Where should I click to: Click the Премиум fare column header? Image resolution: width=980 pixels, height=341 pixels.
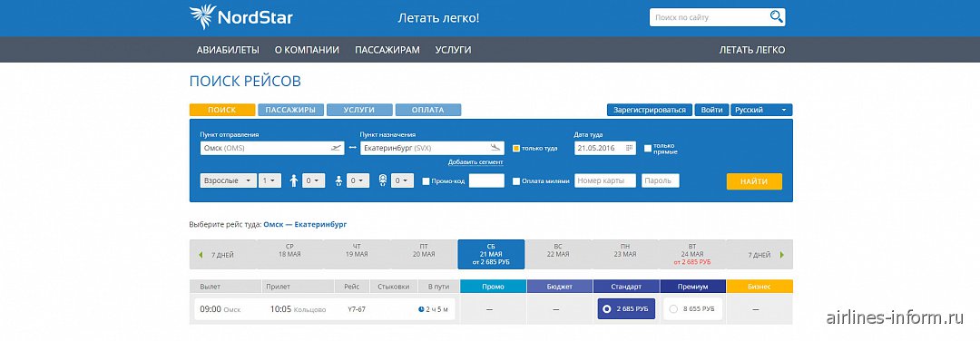(x=693, y=287)
